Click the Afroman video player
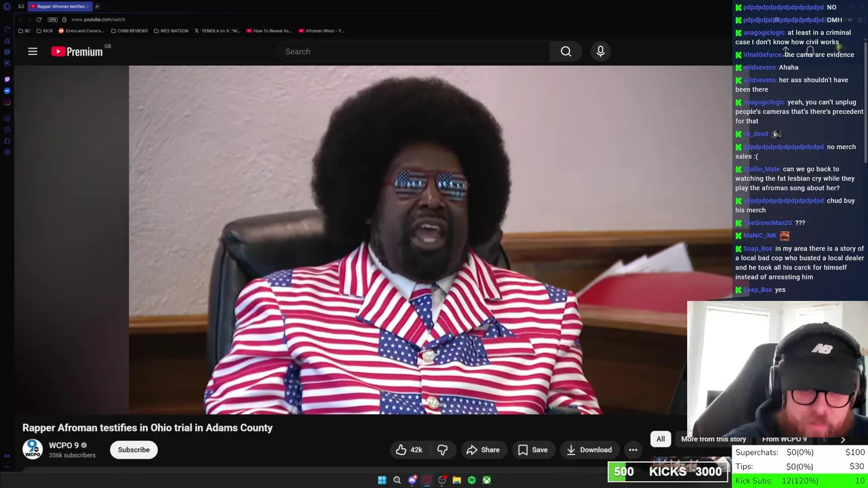Screen dimensions: 868x488 coord(430,240)
